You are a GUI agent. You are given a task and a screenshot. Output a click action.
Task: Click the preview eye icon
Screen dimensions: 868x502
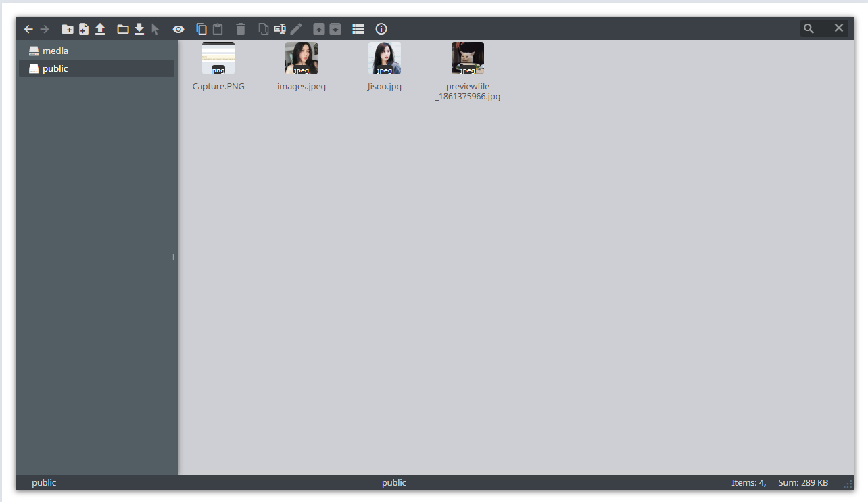coord(178,29)
